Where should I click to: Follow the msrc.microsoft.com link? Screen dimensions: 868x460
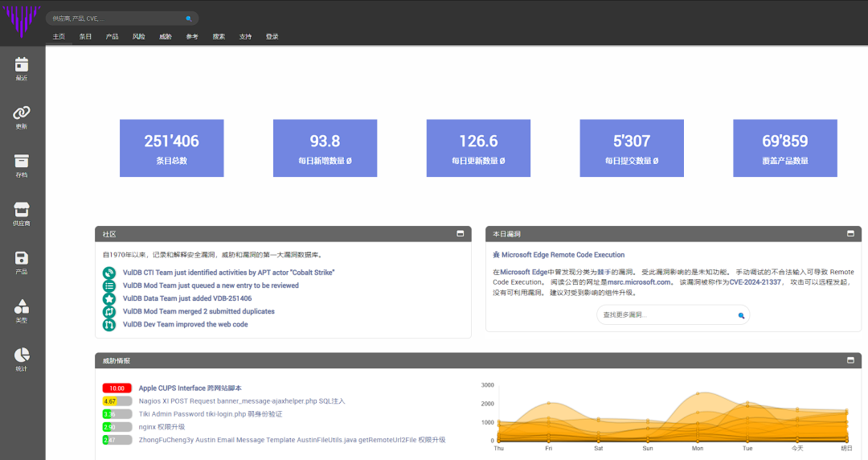coord(639,282)
